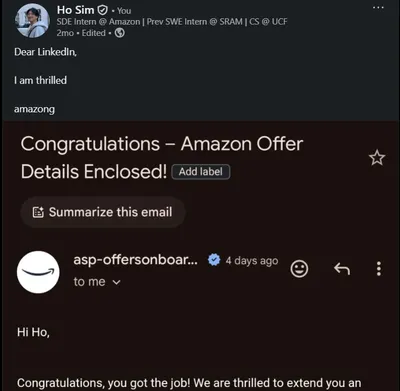Click the Amazon sender avatar logo
Image resolution: width=400 pixels, height=391 pixels.
click(x=38, y=272)
